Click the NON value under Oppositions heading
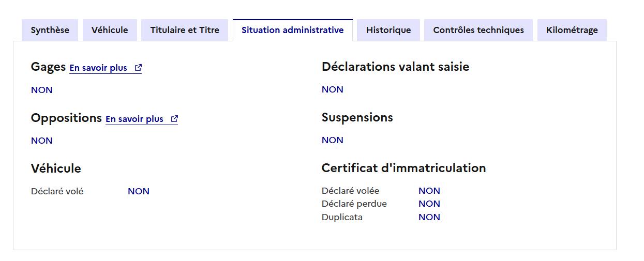The height and width of the screenshot is (261, 644). point(42,141)
